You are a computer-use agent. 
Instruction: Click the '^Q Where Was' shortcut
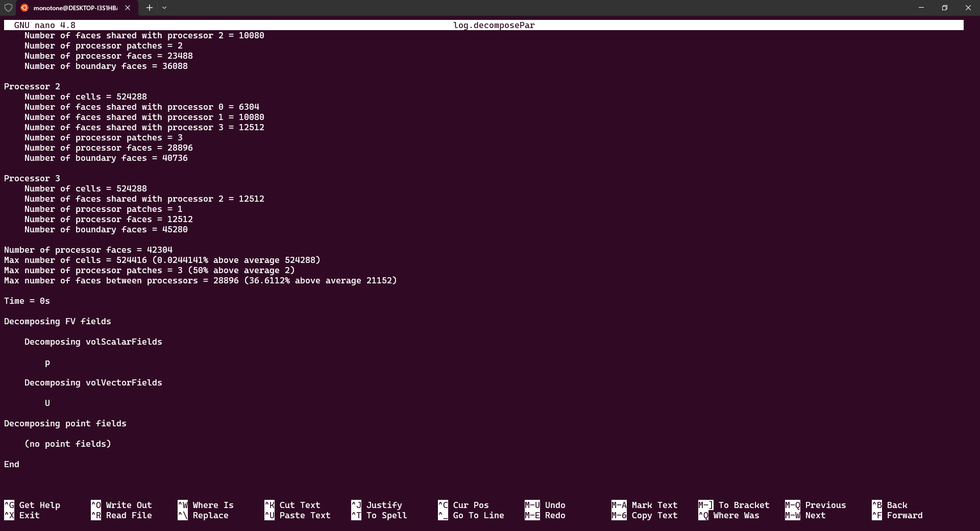729,515
